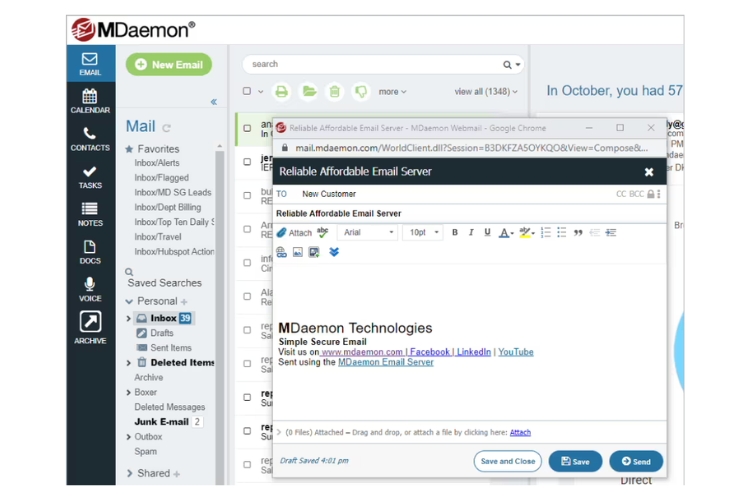The width and height of the screenshot is (750, 500).
Task: Select the Junk E-mail folder
Action: 161,422
